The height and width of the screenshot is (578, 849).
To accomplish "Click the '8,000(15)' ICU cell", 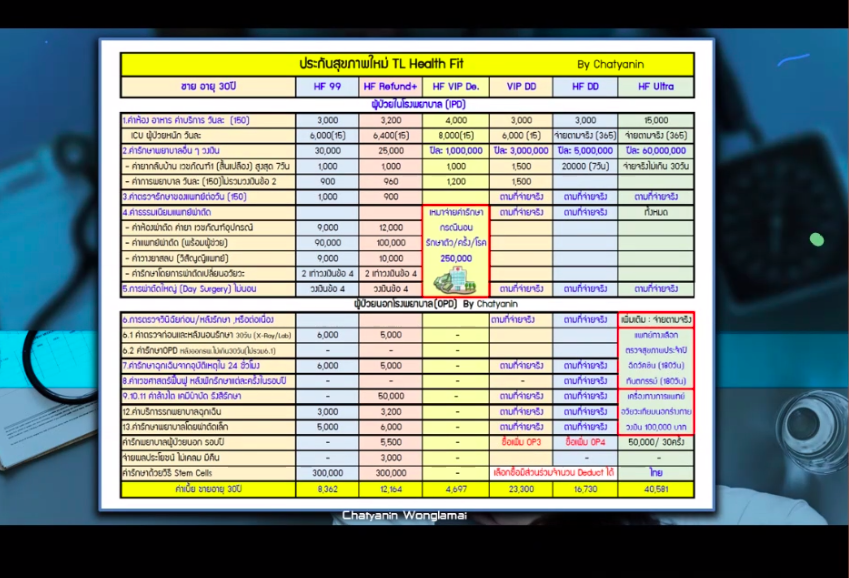I will [x=456, y=135].
